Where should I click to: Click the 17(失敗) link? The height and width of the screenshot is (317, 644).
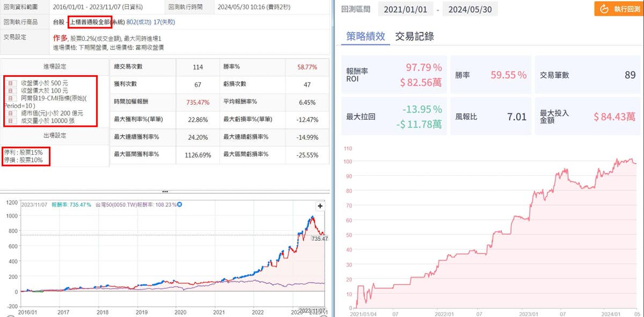point(163,22)
